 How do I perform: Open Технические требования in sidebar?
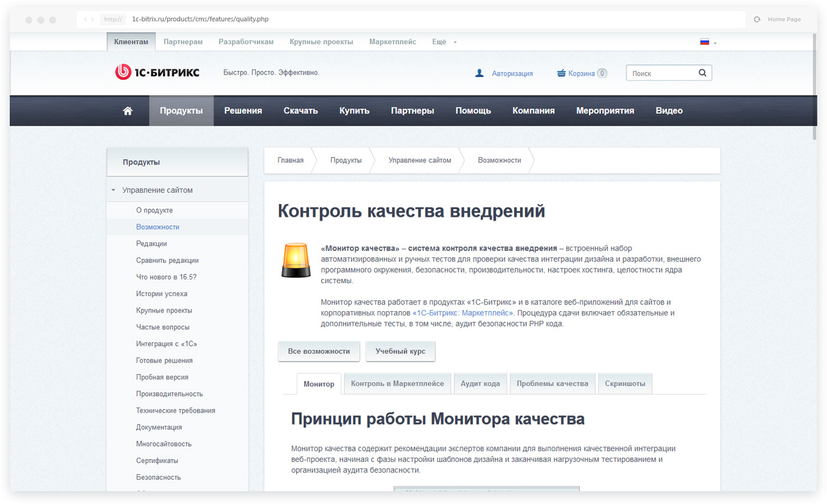pos(176,410)
